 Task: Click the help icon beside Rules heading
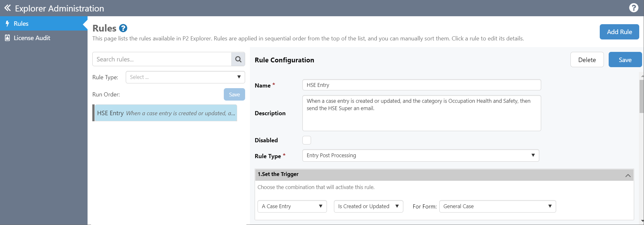[123, 28]
